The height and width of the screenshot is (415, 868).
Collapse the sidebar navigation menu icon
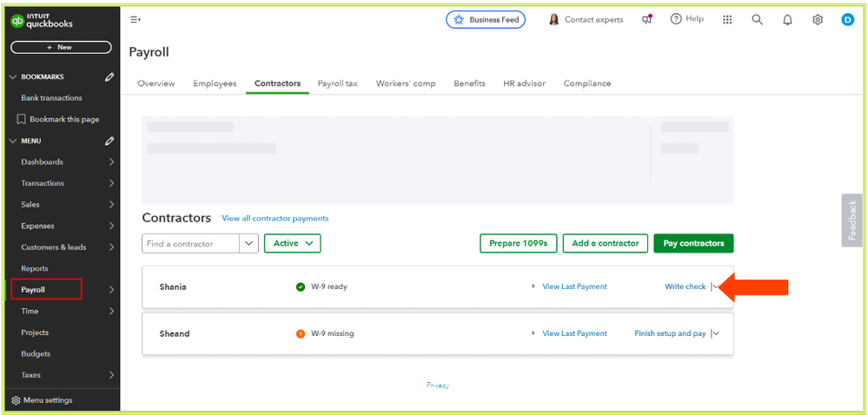click(135, 20)
